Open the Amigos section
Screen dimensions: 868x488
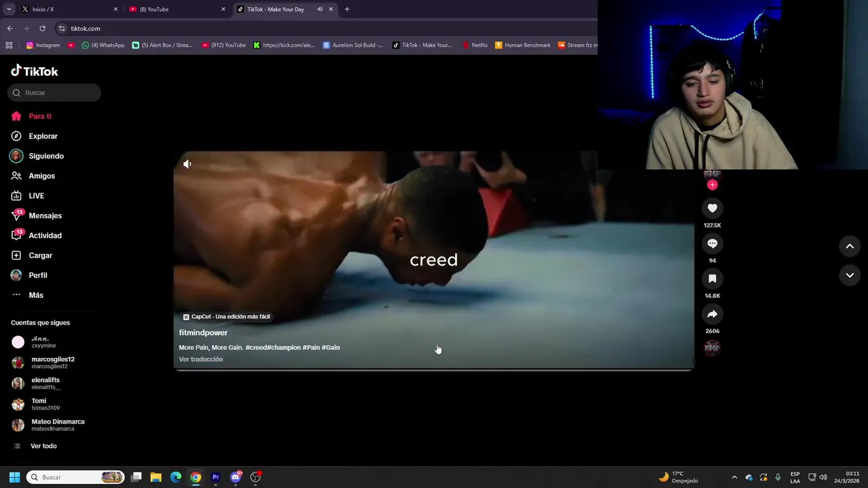pyautogui.click(x=33, y=176)
